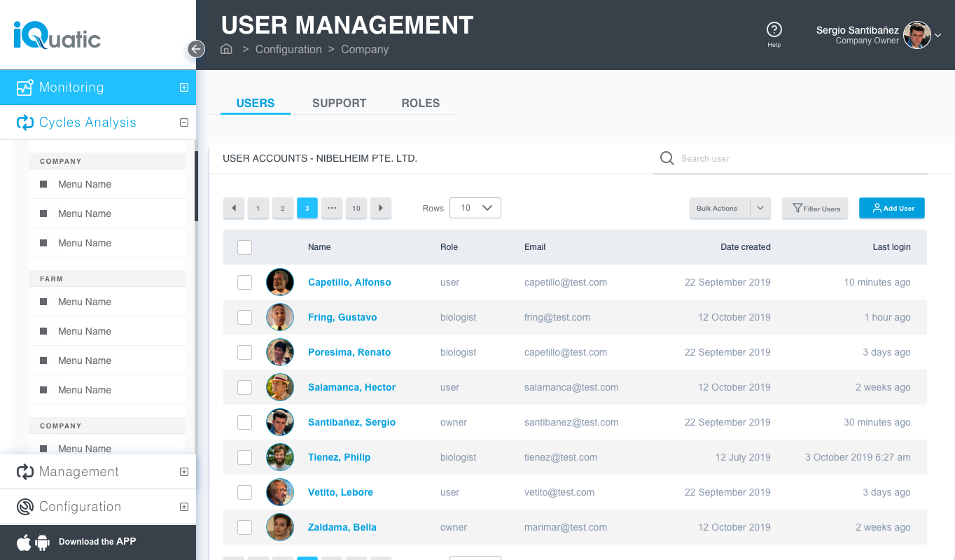The width and height of the screenshot is (955, 560).
Task: Tick the checkbox beside Tienez, Philip
Action: coord(244,457)
